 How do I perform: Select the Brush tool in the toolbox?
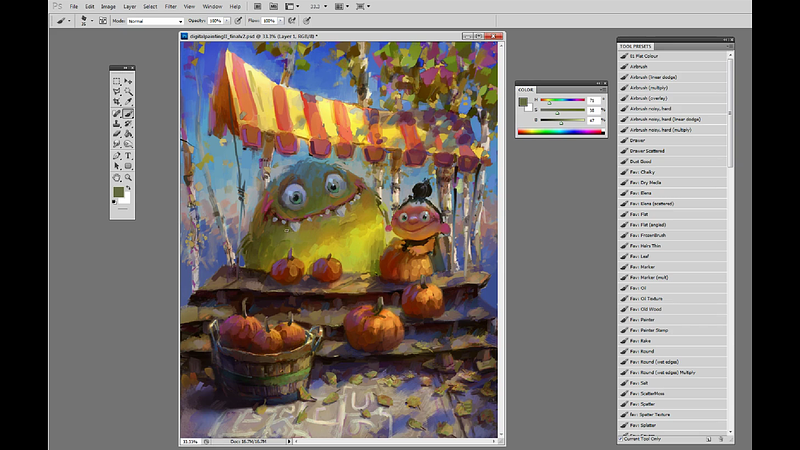click(128, 113)
